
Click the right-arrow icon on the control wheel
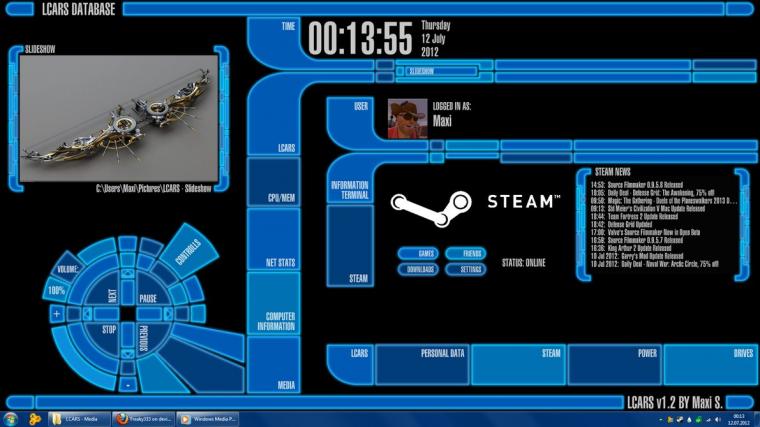(x=168, y=314)
